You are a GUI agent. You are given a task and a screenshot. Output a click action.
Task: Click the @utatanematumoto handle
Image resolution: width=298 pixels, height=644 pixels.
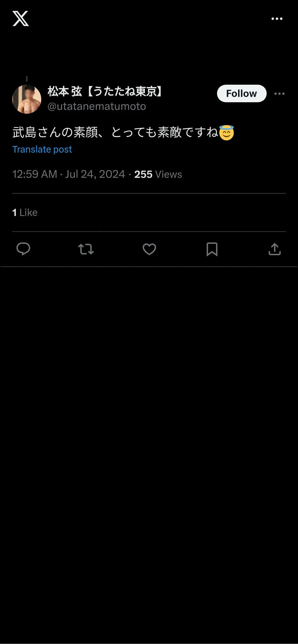click(x=97, y=106)
